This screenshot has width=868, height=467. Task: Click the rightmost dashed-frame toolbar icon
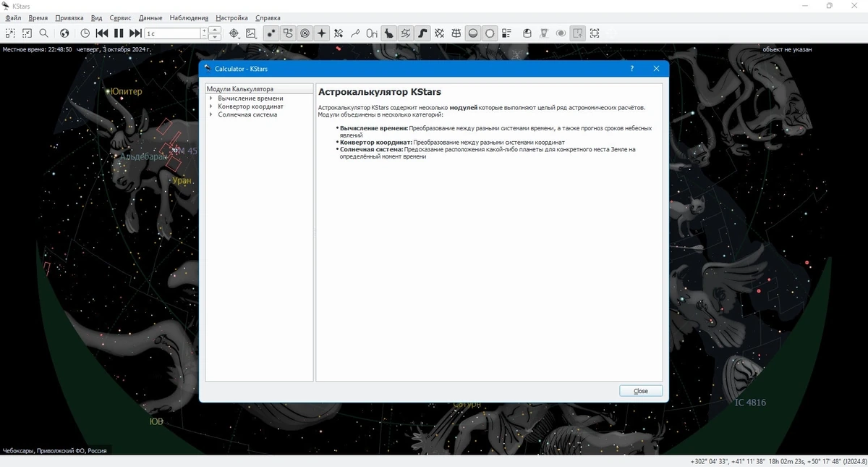coord(595,33)
